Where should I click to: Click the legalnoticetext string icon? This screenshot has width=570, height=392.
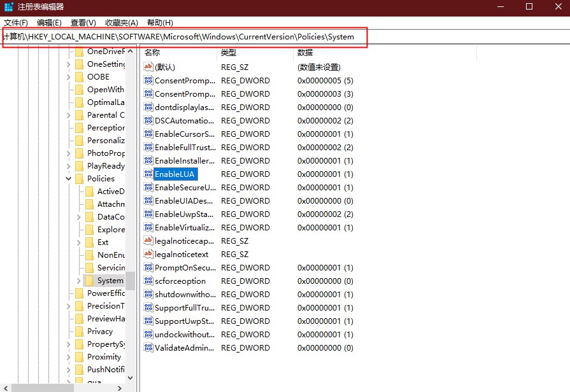(148, 255)
